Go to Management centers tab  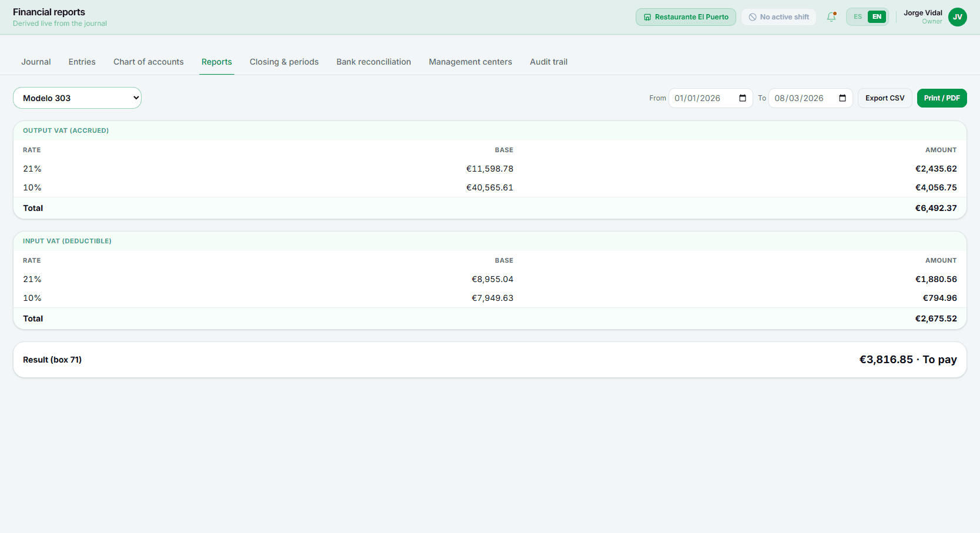point(470,62)
